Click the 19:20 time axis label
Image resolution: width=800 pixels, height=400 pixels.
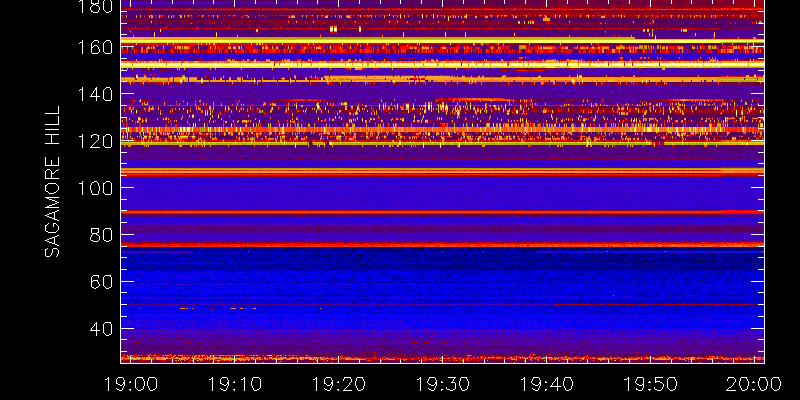click(x=339, y=384)
